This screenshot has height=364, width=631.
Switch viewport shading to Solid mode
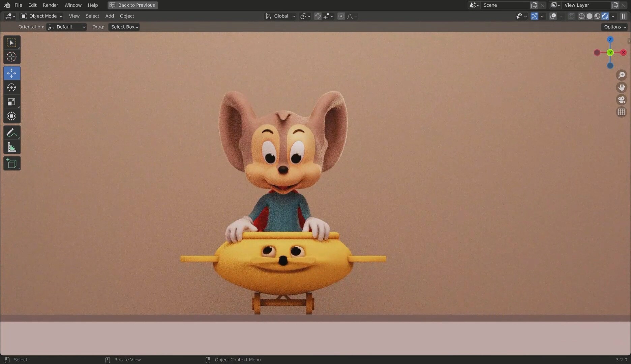tap(590, 16)
